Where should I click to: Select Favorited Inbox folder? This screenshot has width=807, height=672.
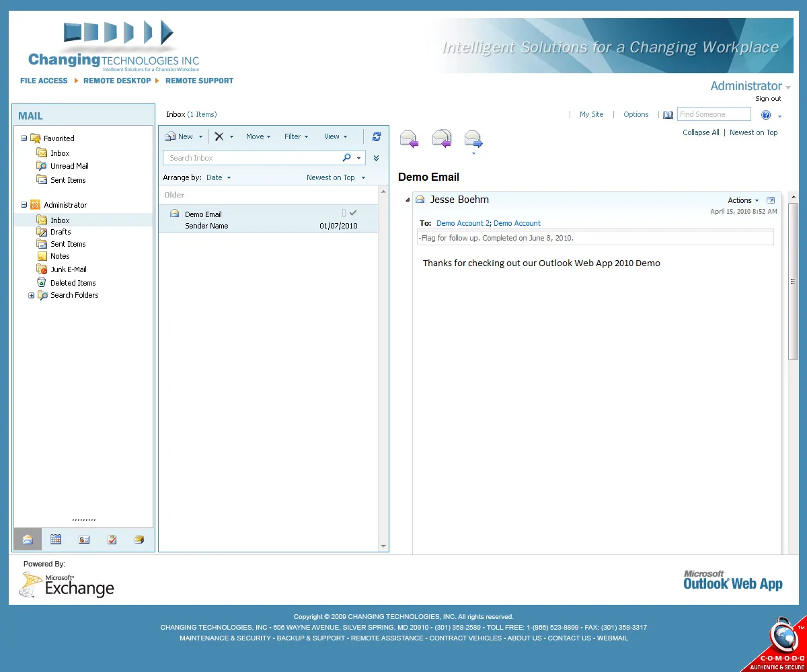[x=60, y=153]
